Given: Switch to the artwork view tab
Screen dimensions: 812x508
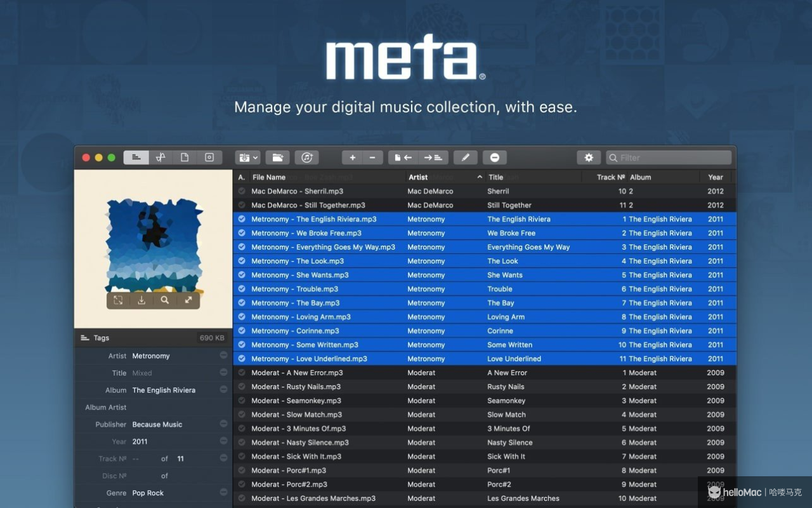Looking at the screenshot, I should (x=209, y=157).
